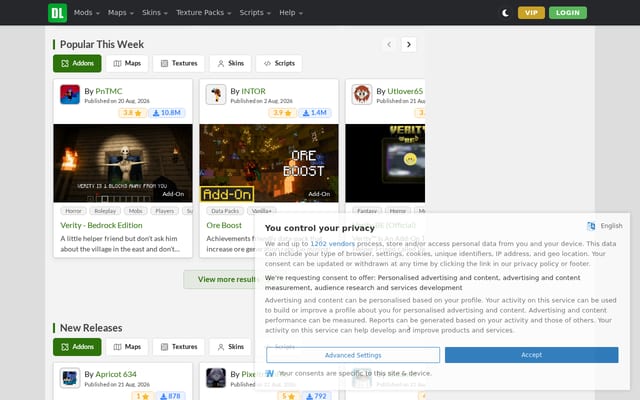
Task: Toggle dark mode moon icon
Action: (x=505, y=13)
